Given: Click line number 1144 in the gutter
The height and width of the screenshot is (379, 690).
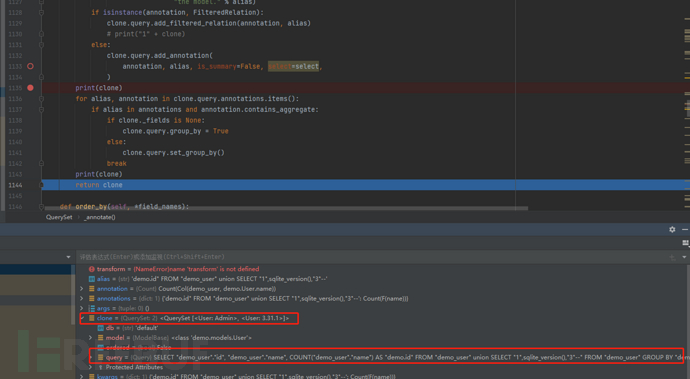Looking at the screenshot, I should 15,185.
